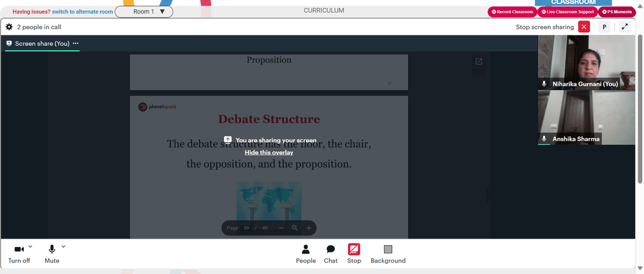Turn off the camera
The image size is (644, 274).
(x=19, y=254)
